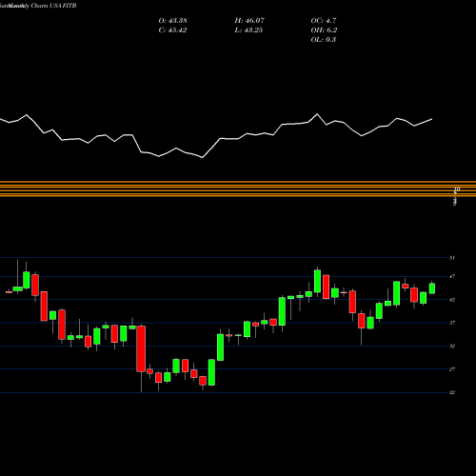The image size is (476, 476).
Task: Click the 32 price axis label
Action: coord(452,346)
